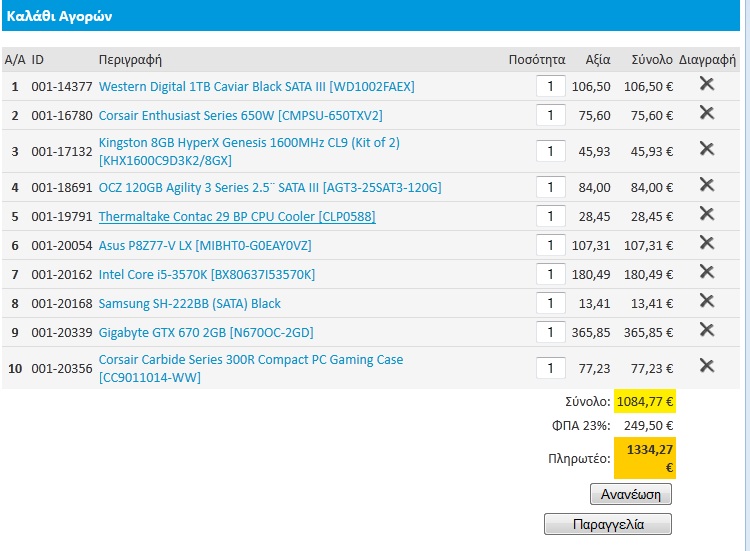Select product ID 001-20339
The width and height of the screenshot is (750, 551).
[62, 332]
